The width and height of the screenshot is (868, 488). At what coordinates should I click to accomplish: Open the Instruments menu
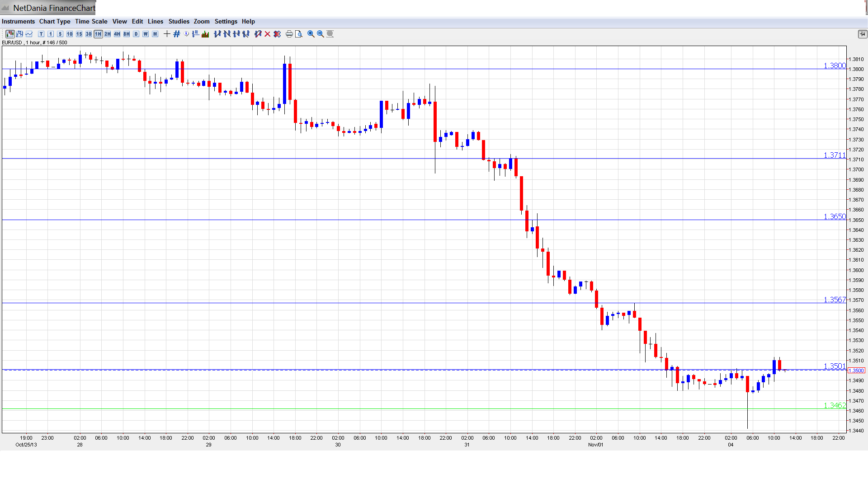point(18,21)
